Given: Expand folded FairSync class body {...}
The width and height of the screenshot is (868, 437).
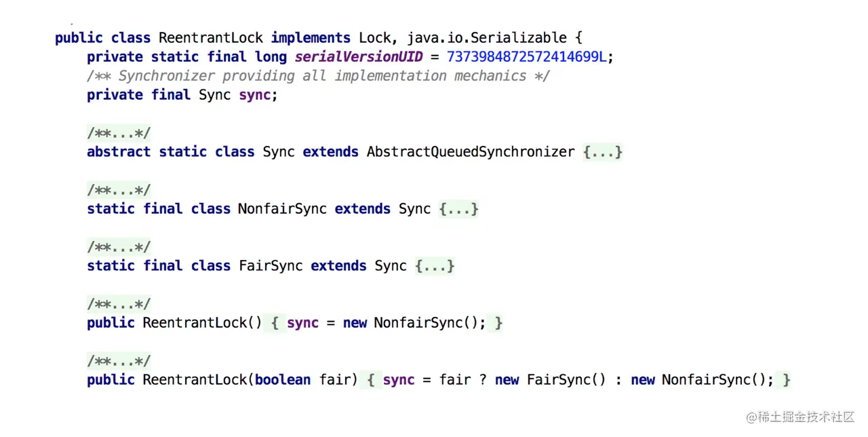Looking at the screenshot, I should click(x=435, y=266).
